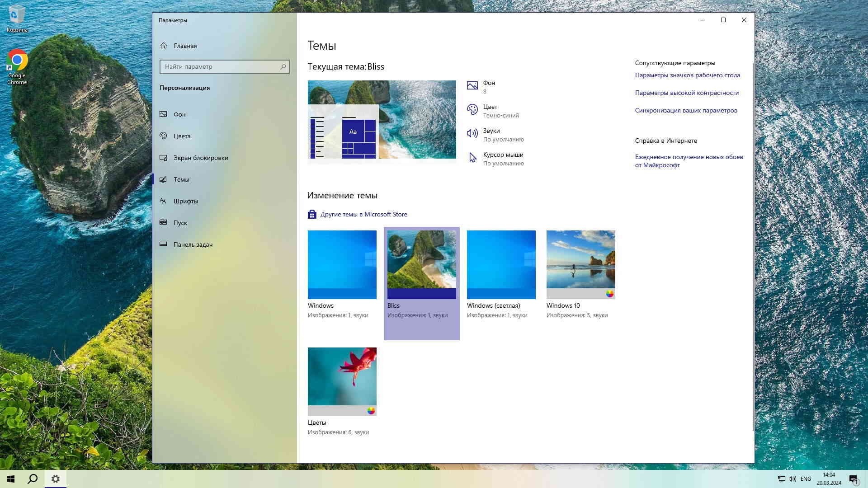Screen dimensions: 868x488
Task: Open the Windows Start button
Action: [x=11, y=479]
